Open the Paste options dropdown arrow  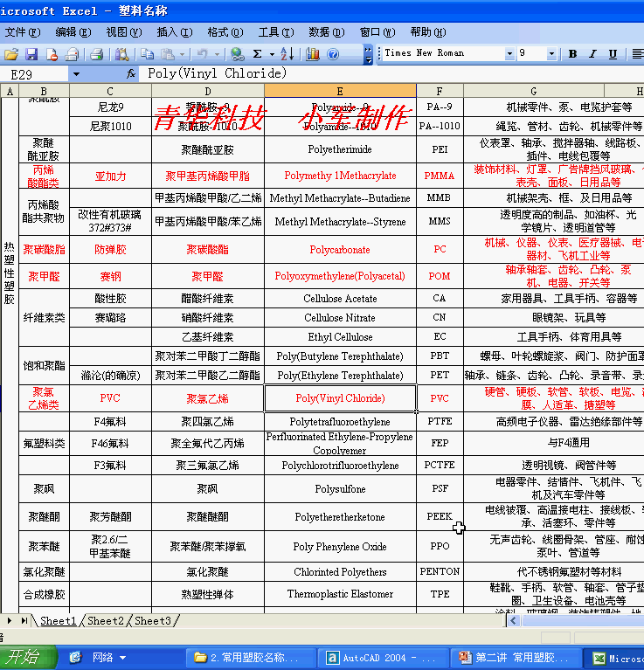[182, 54]
